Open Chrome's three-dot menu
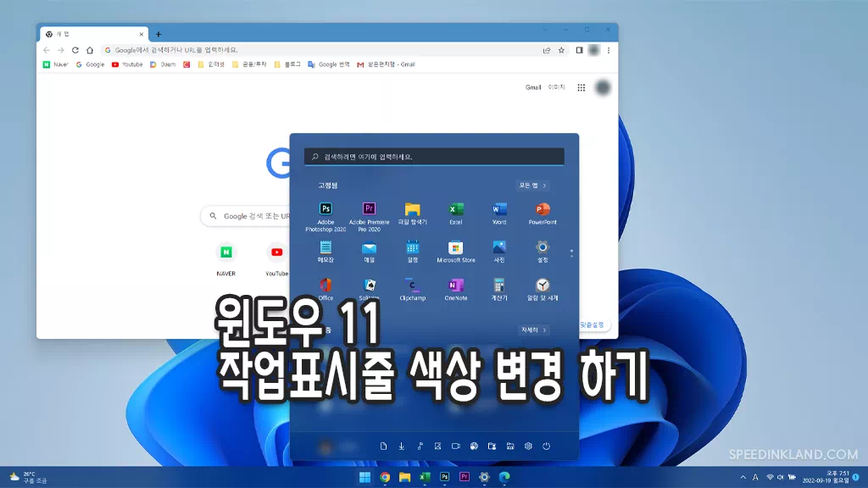The height and width of the screenshot is (488, 868). [609, 50]
